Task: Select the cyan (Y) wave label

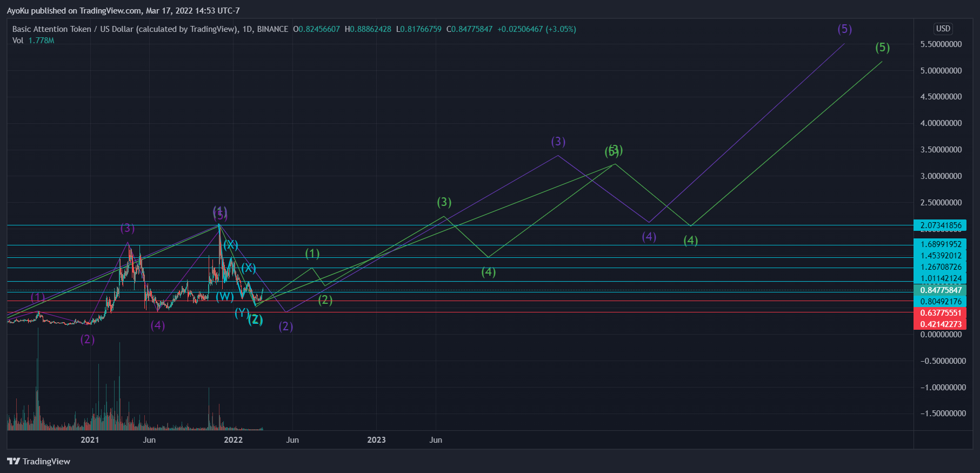Action: pos(242,313)
